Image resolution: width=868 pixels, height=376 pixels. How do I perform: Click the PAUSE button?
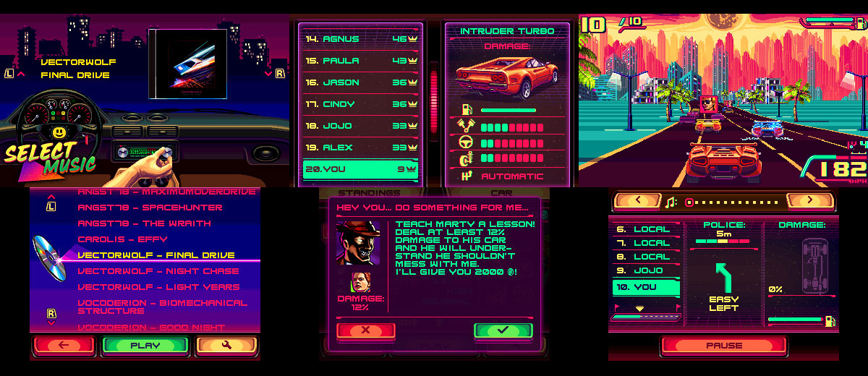click(723, 345)
